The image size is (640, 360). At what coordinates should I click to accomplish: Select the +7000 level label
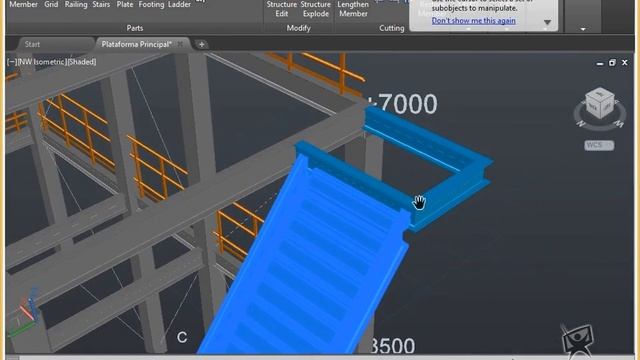(402, 104)
